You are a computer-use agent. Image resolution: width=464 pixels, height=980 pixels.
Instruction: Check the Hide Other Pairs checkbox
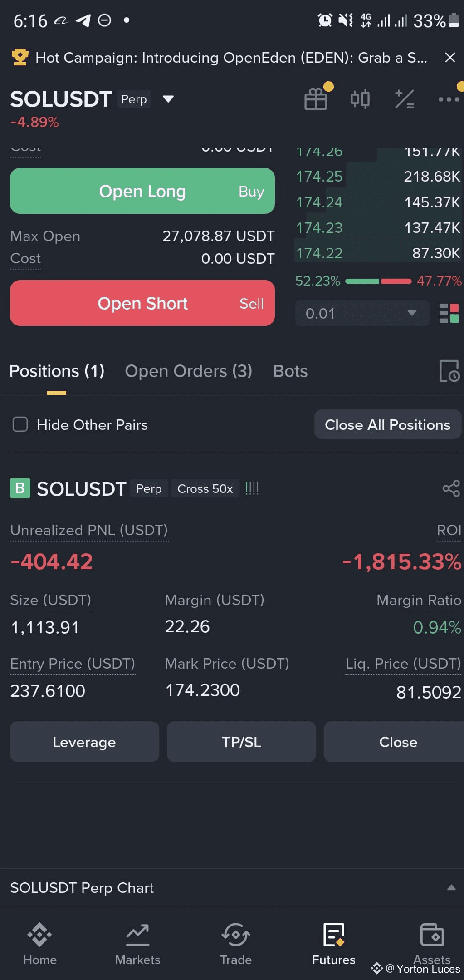click(x=20, y=424)
